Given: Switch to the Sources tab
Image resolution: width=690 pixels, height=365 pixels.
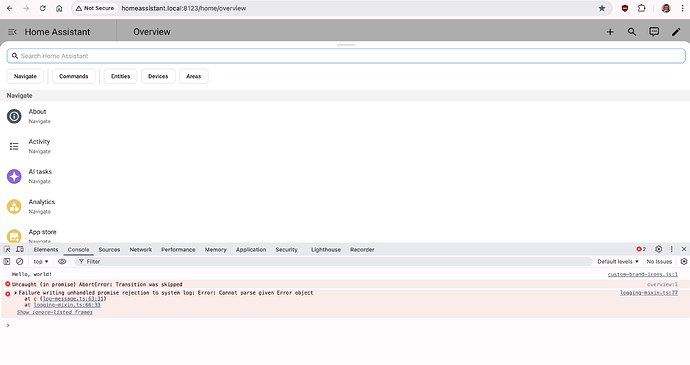Looking at the screenshot, I should coord(109,250).
